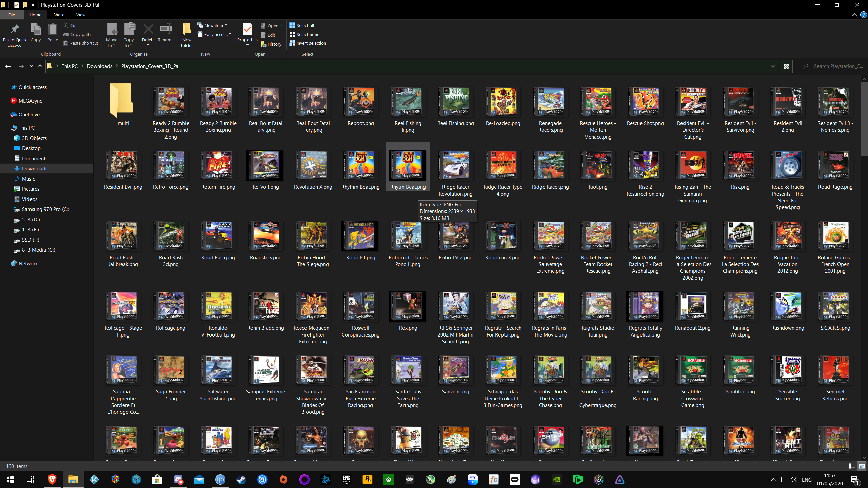Switch to the Home ribbon tab
Image resolution: width=868 pixels, height=488 pixels.
[x=35, y=15]
